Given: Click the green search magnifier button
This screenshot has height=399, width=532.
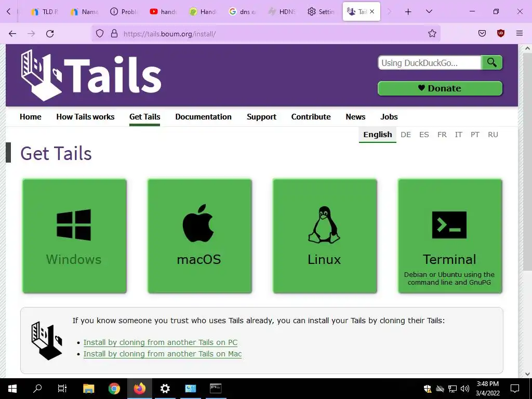Looking at the screenshot, I should 491,63.
